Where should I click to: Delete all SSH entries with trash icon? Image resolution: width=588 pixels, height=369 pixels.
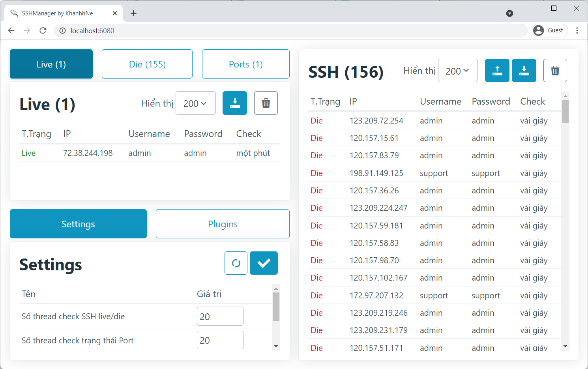point(555,71)
